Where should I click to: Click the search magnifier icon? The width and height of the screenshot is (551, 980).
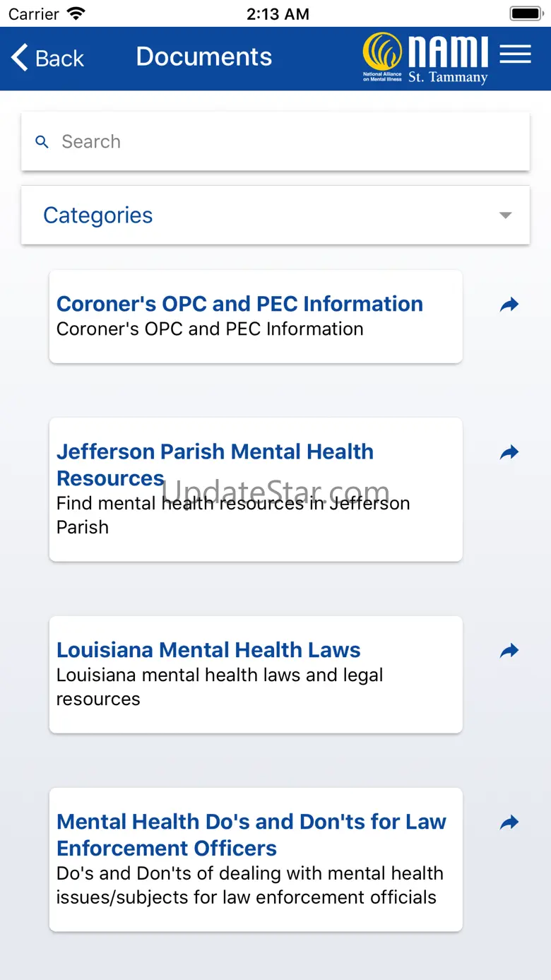click(x=42, y=142)
